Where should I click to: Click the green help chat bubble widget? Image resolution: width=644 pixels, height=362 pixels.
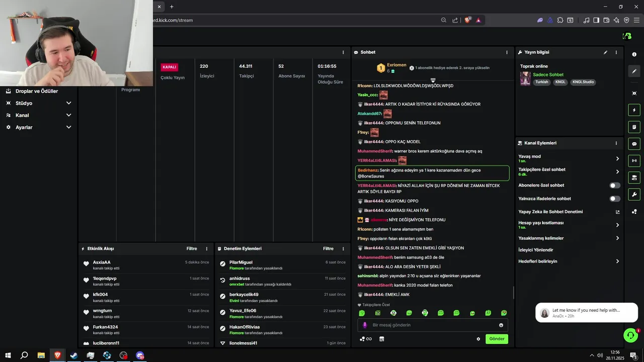coord(630,335)
